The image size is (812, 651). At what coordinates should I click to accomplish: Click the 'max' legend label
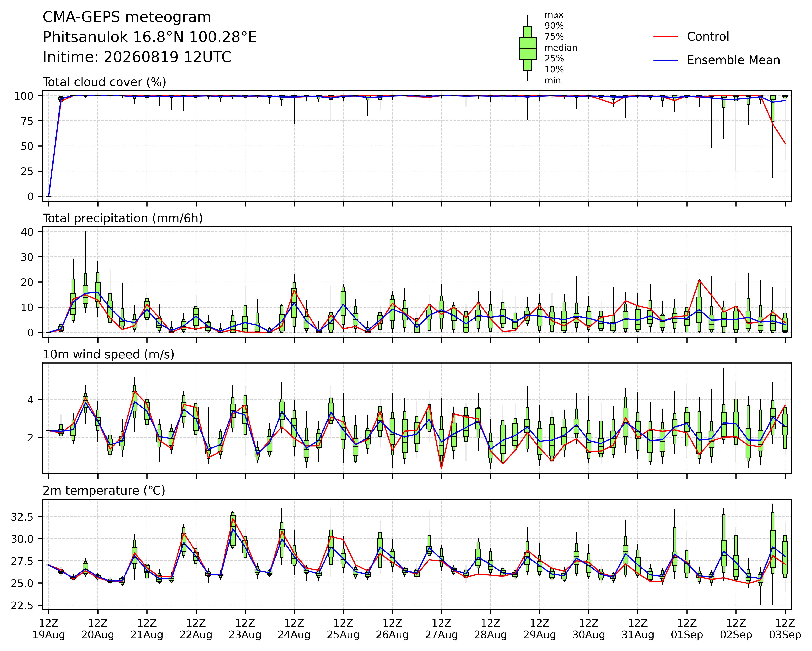click(554, 15)
